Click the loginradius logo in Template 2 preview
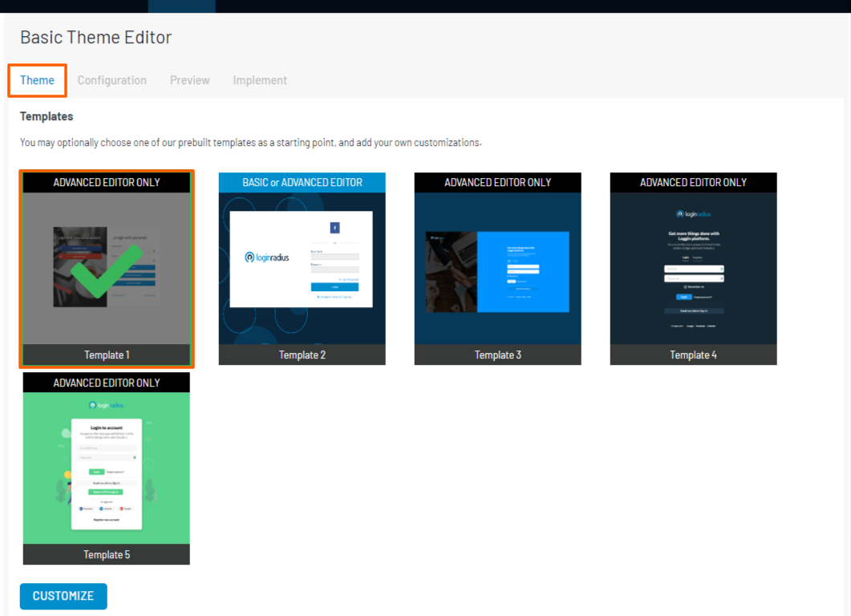Screen dimensions: 851x616 point(268,257)
